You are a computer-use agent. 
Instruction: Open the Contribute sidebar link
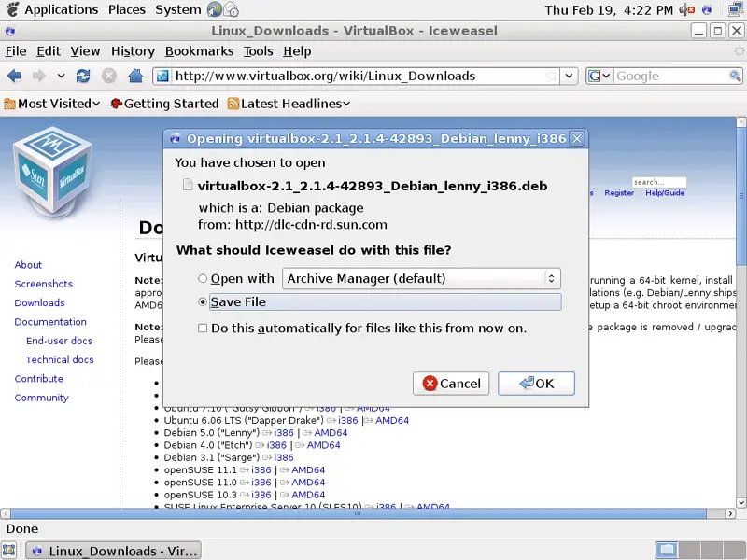[38, 379]
